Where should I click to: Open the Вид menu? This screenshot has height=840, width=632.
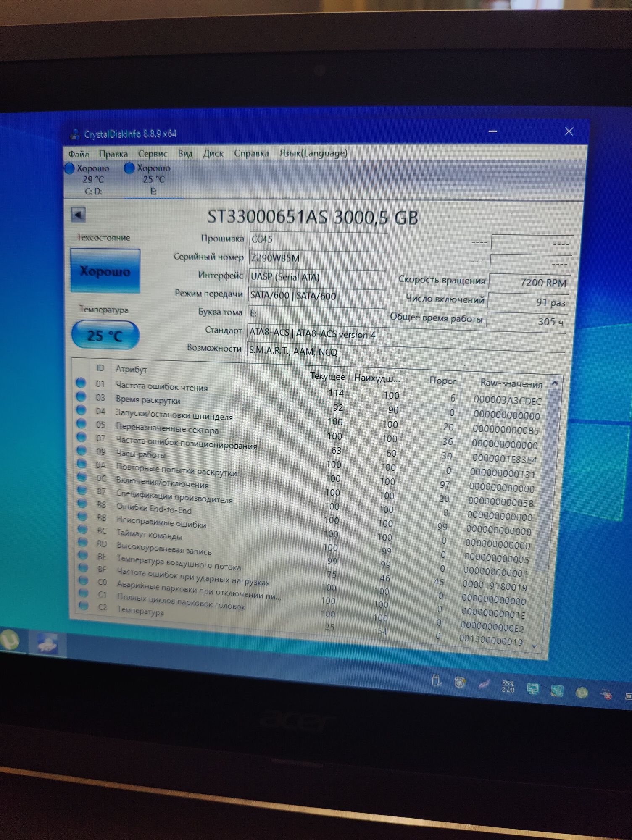point(185,154)
